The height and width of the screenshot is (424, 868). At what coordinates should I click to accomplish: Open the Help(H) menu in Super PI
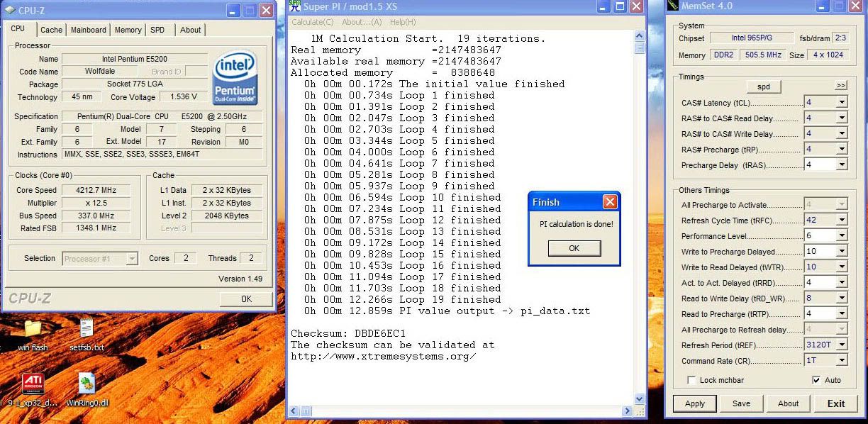click(403, 22)
